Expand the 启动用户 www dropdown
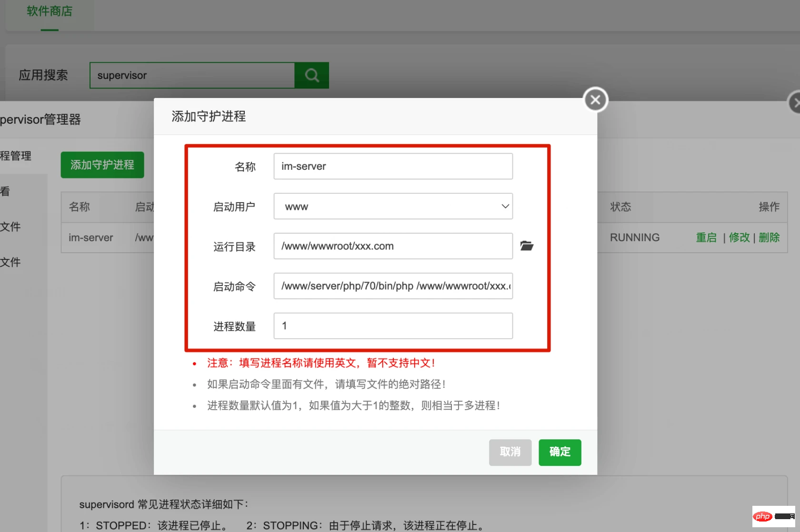The image size is (800, 532). 393,206
